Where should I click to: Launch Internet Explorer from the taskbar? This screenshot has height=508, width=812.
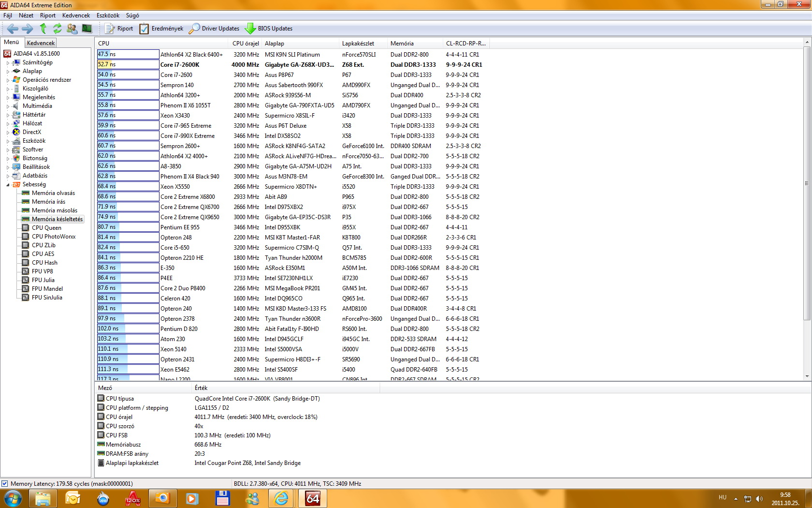coord(281,498)
